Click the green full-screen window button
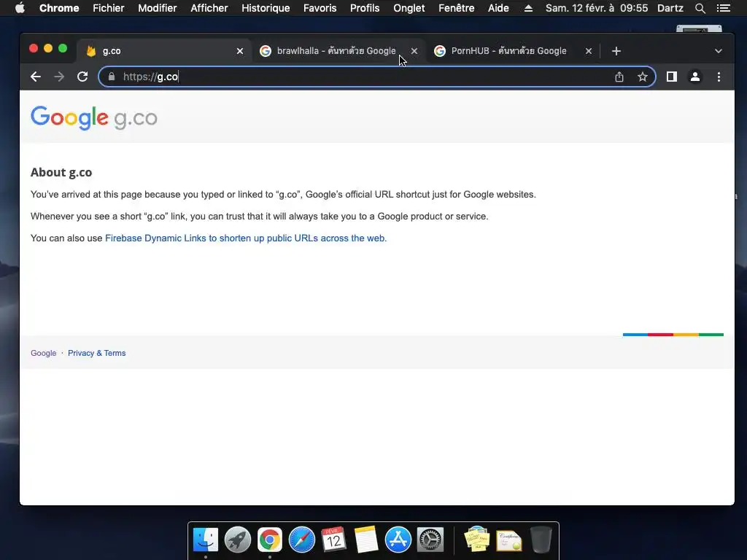The width and height of the screenshot is (747, 560). [63, 48]
